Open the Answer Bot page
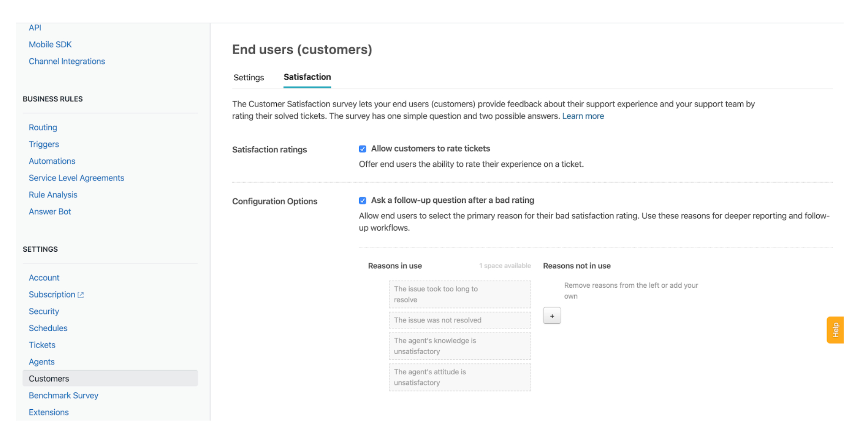The image size is (868, 441). tap(50, 211)
